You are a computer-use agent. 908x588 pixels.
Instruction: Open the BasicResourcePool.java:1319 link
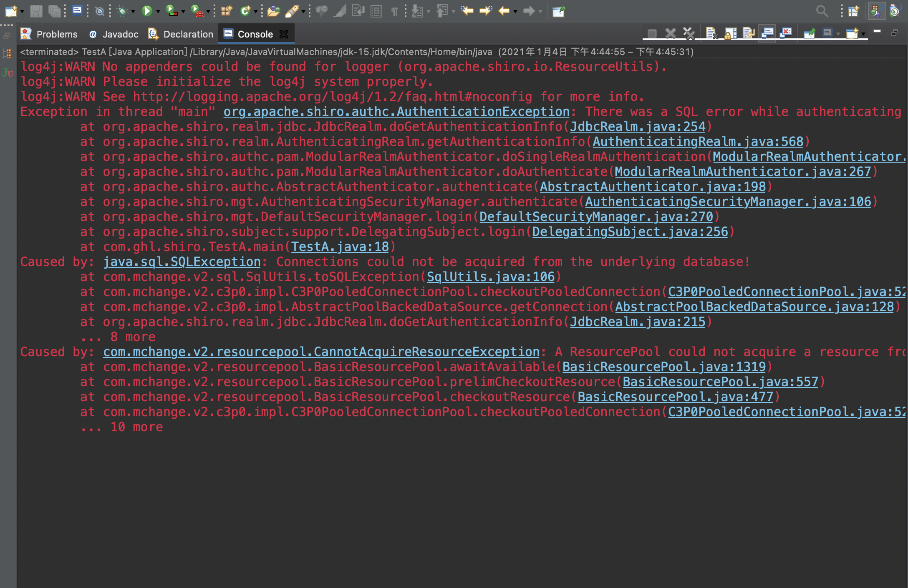[664, 367]
